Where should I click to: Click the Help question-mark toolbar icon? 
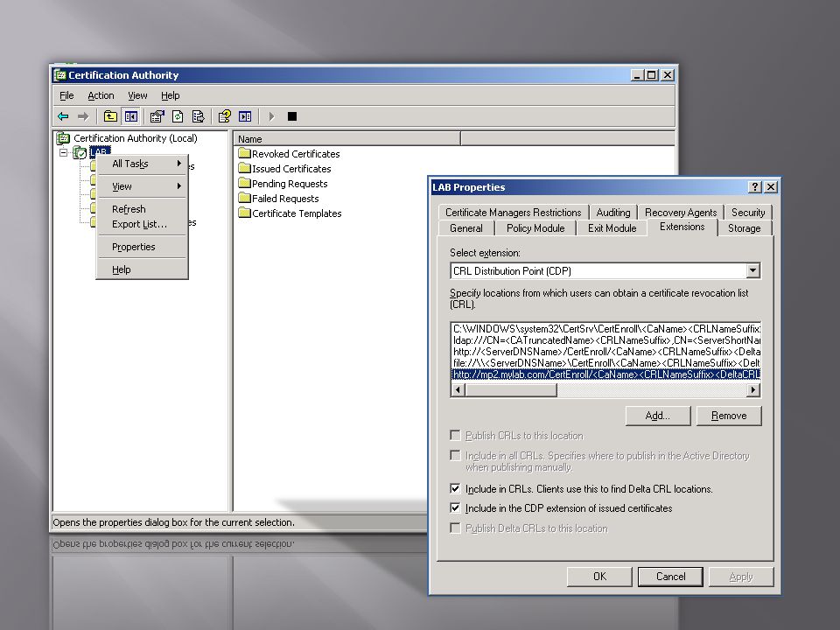pos(225,116)
